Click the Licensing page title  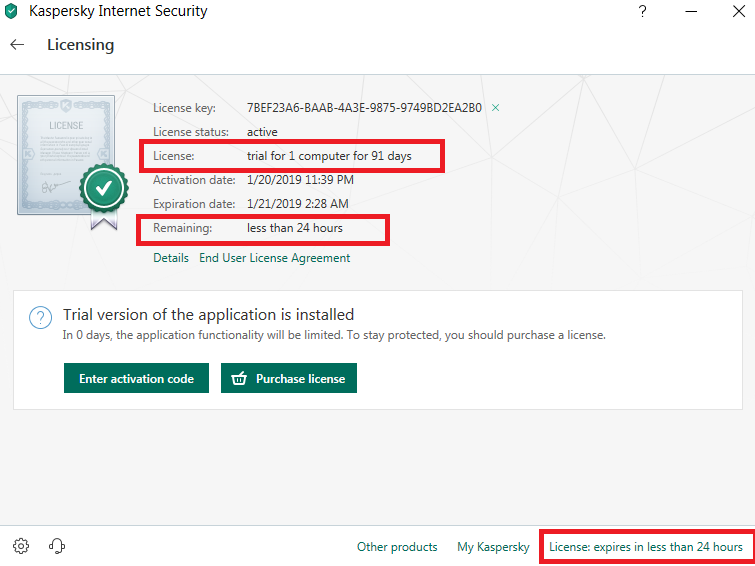80,45
